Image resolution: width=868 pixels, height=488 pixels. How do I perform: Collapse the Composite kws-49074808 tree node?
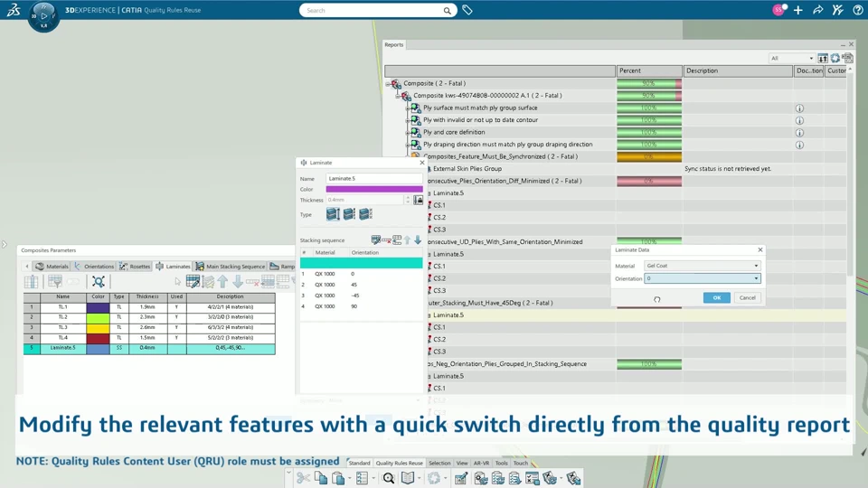(398, 96)
